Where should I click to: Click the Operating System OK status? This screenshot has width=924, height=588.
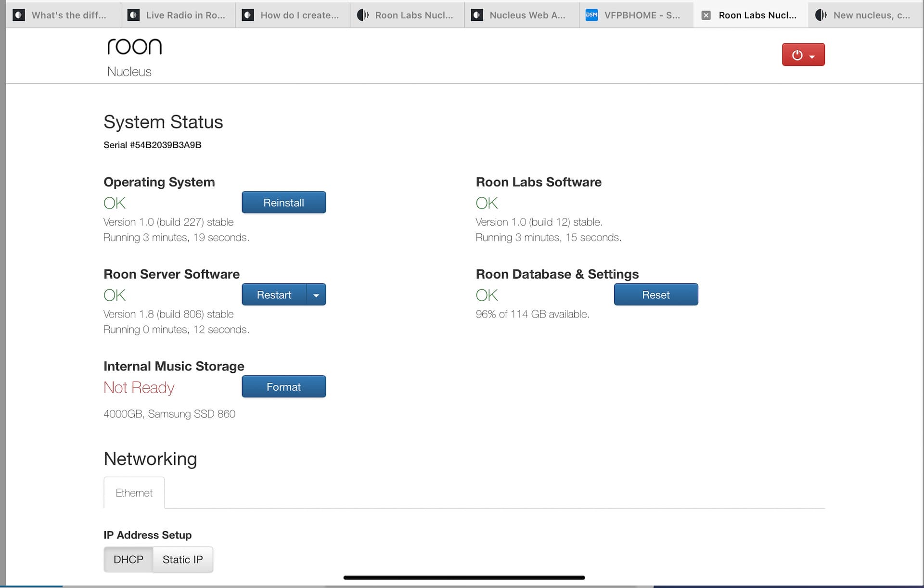[115, 203]
